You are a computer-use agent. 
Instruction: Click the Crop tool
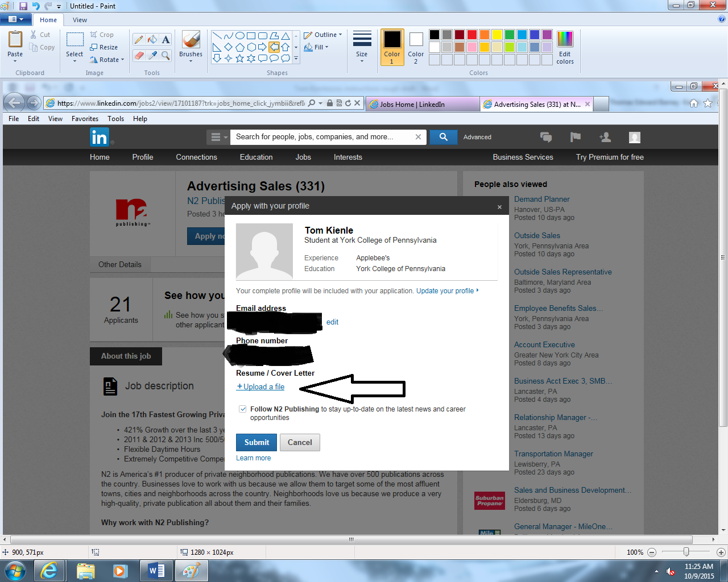tap(102, 35)
